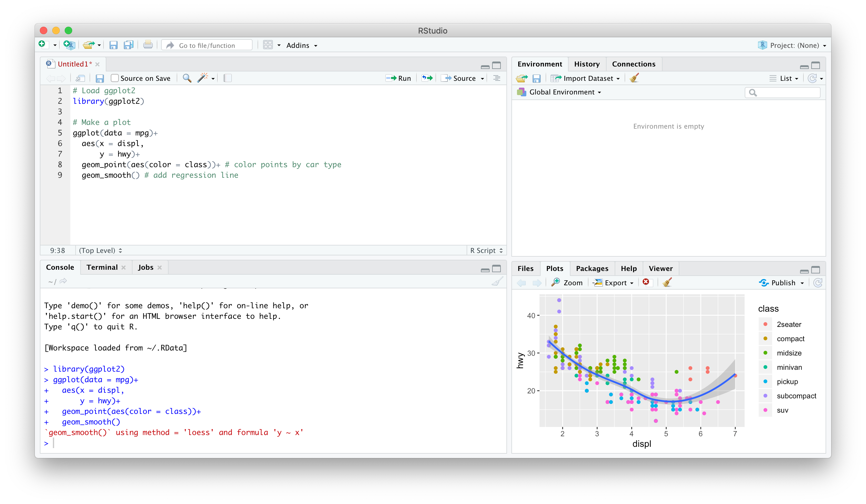Switch to the Packages tab
This screenshot has height=504, width=866.
(592, 268)
